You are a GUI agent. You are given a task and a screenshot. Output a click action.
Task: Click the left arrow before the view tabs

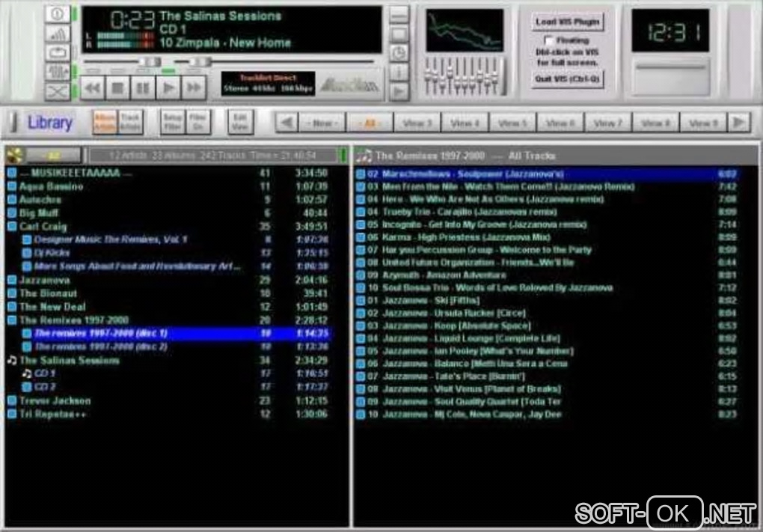tap(286, 123)
